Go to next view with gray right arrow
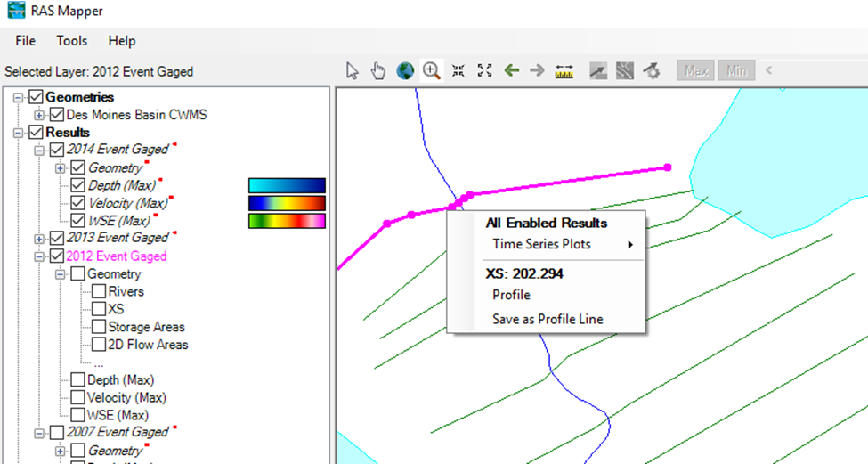868x464 pixels. (537, 70)
